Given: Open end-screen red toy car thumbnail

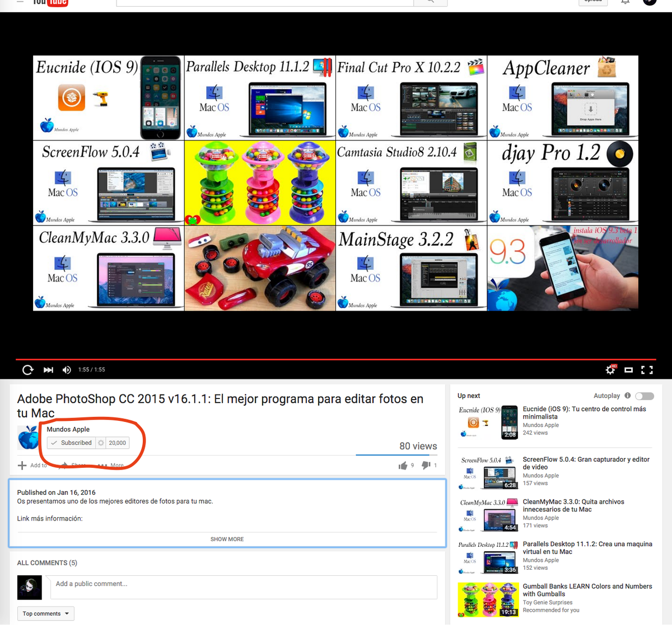Looking at the screenshot, I should (260, 268).
